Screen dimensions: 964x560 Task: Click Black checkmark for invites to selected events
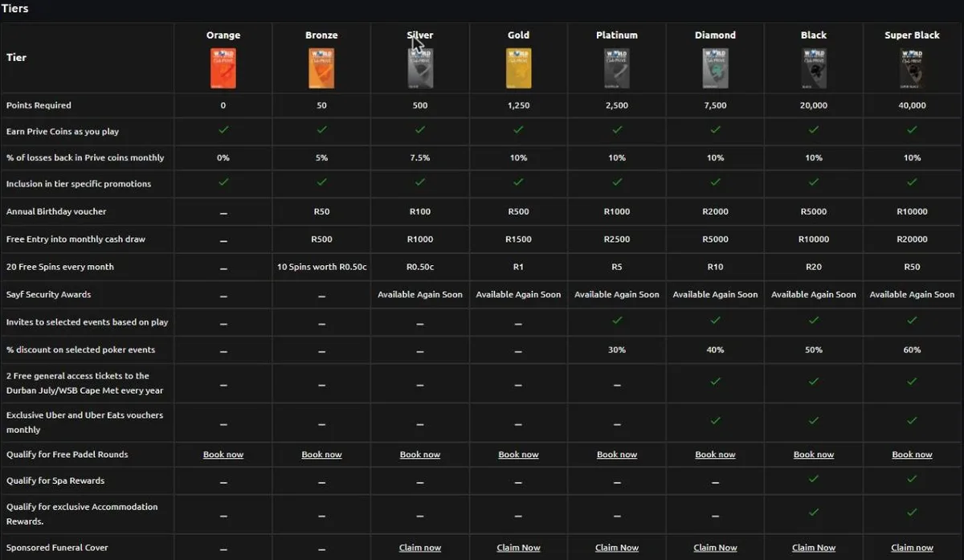pyautogui.click(x=814, y=320)
